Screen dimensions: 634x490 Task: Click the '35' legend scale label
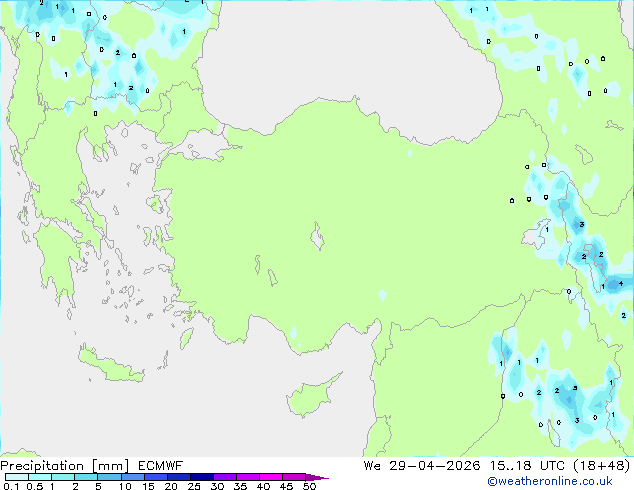[240, 486]
